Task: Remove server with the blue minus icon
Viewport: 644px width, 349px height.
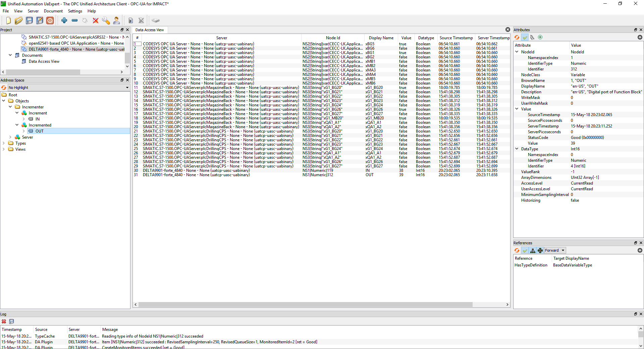Action: (x=75, y=20)
